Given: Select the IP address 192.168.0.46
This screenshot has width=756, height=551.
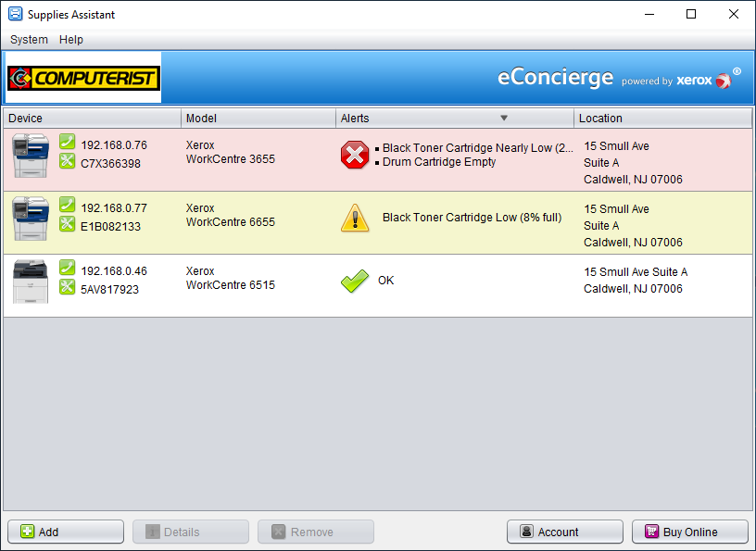Looking at the screenshot, I should coord(114,271).
